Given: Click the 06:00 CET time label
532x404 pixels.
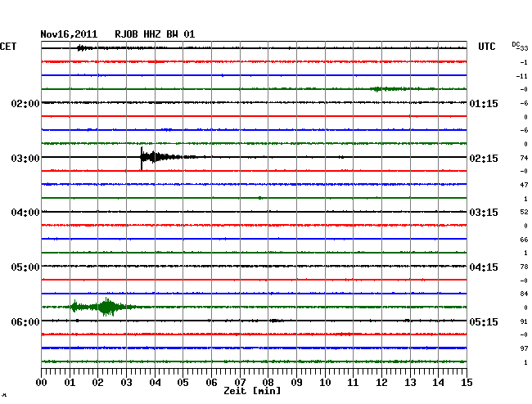Looking at the screenshot, I should point(25,321).
